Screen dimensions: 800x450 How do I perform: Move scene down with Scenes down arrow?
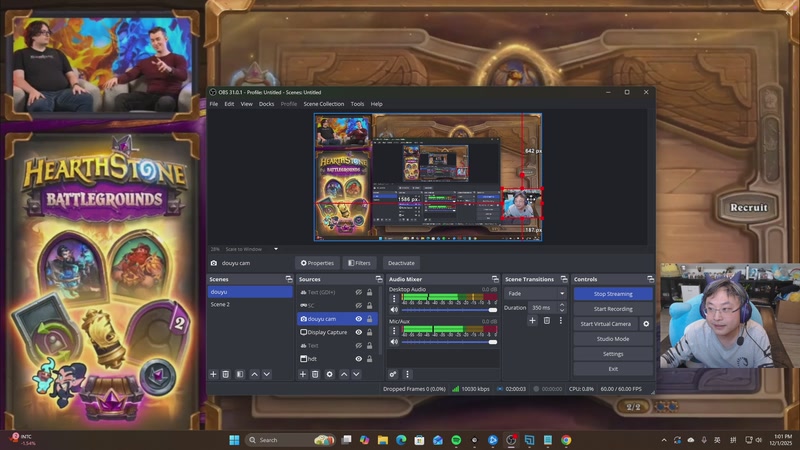pos(266,374)
